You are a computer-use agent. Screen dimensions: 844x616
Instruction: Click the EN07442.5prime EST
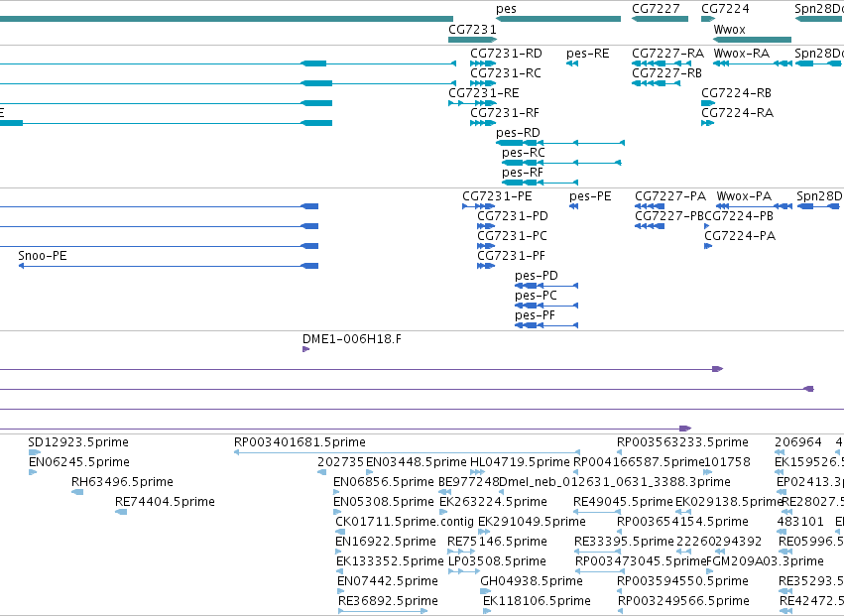(341, 592)
